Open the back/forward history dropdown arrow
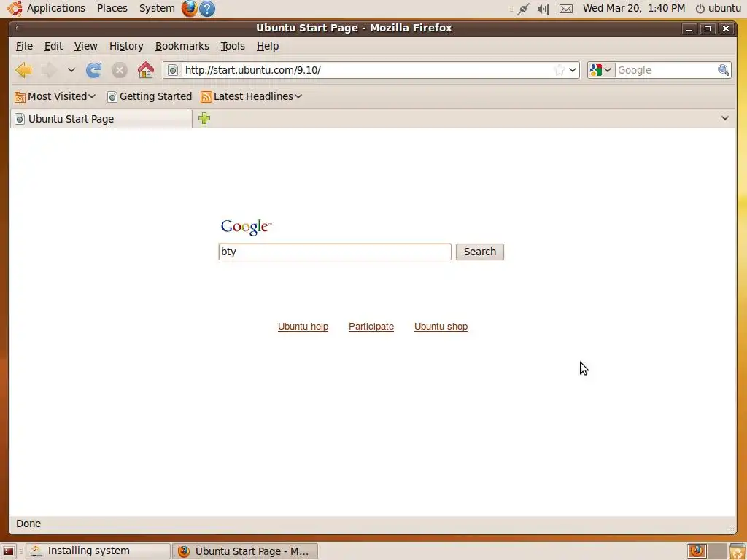The width and height of the screenshot is (747, 560). coord(71,70)
